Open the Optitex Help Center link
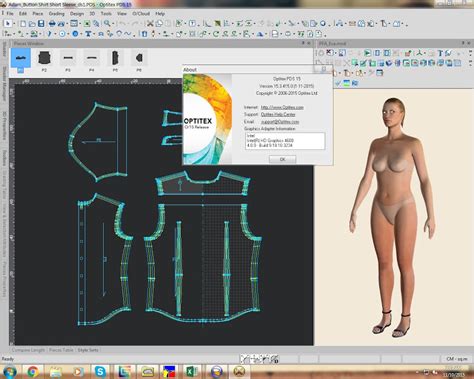474x379 pixels. 278,114
